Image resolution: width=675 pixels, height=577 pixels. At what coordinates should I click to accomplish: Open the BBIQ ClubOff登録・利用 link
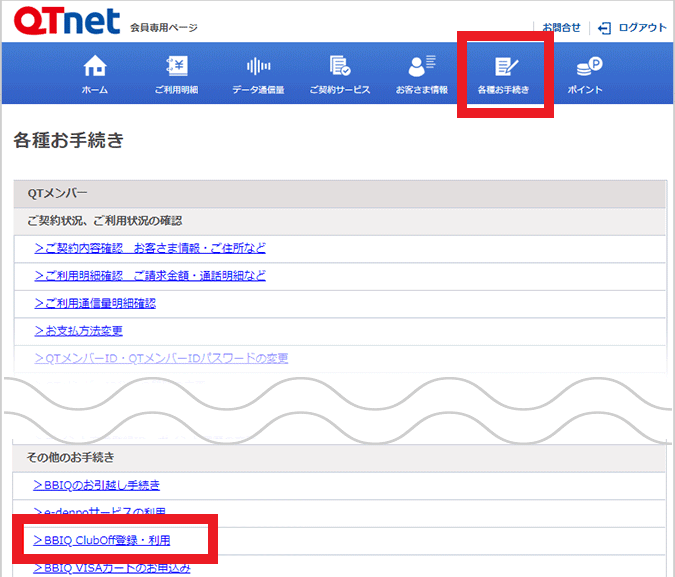102,540
